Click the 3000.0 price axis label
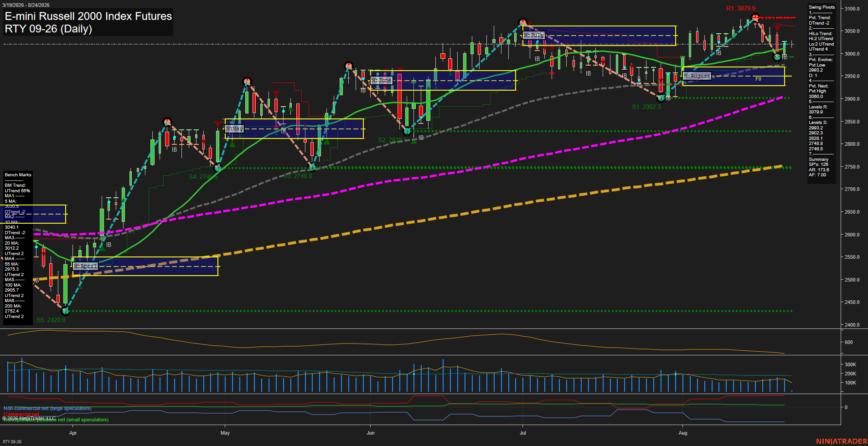 click(x=852, y=54)
